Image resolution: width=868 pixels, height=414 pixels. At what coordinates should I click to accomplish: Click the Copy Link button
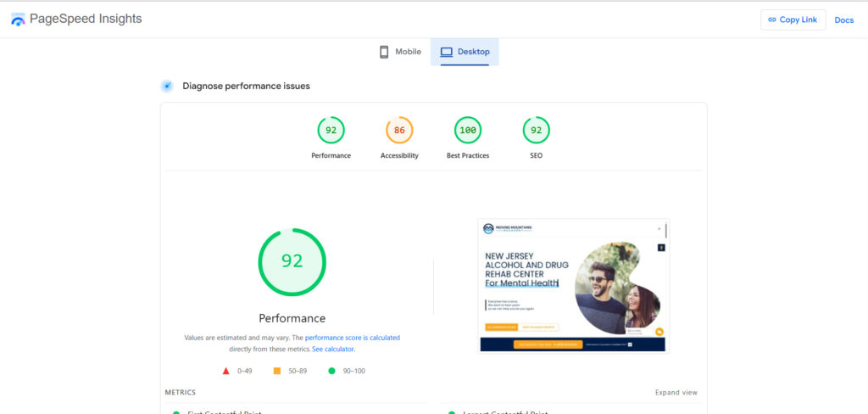(793, 20)
